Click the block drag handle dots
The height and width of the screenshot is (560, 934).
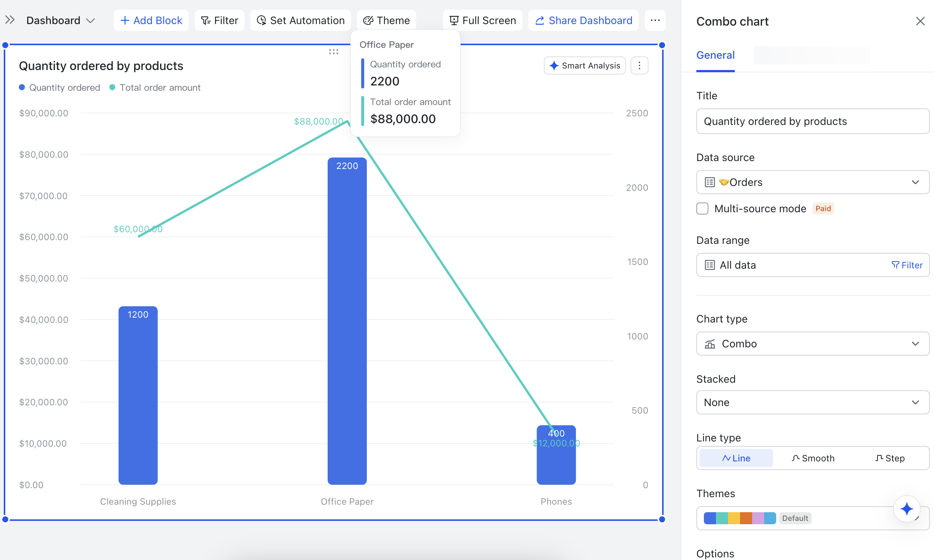click(x=333, y=52)
